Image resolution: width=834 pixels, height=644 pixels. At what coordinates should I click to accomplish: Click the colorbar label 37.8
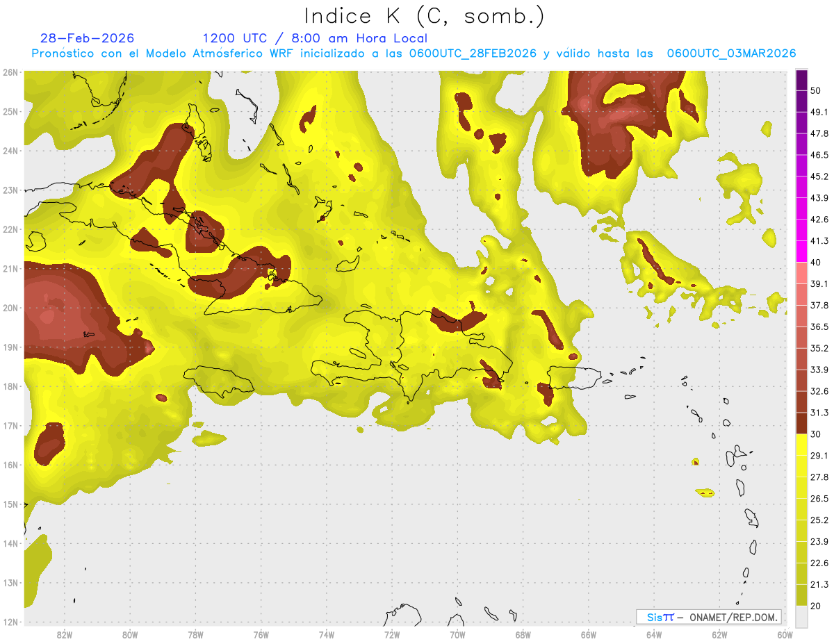pyautogui.click(x=819, y=306)
